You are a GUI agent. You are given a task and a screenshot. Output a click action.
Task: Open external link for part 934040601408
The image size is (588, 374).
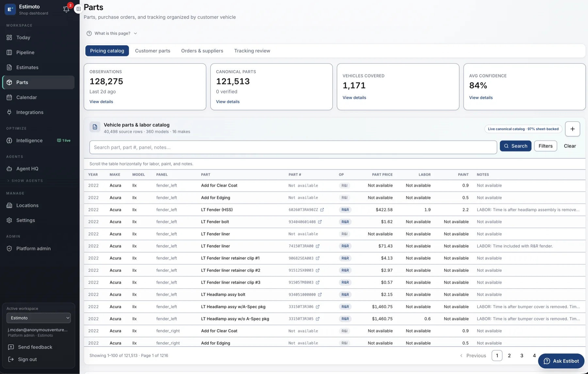click(x=320, y=222)
